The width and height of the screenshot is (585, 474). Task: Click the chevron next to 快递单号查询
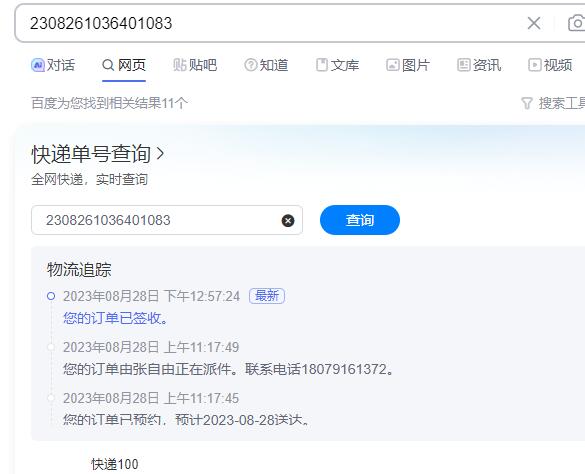coord(160,154)
